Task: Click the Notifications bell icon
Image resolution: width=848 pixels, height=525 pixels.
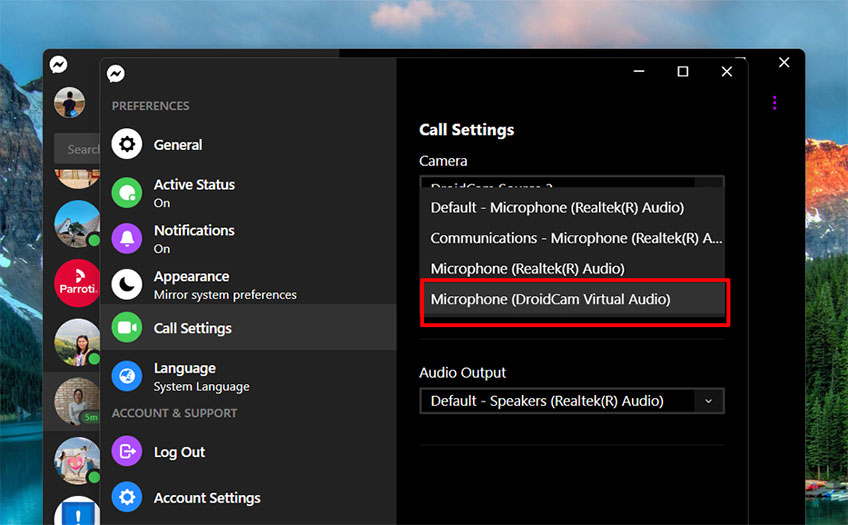Action: click(127, 238)
